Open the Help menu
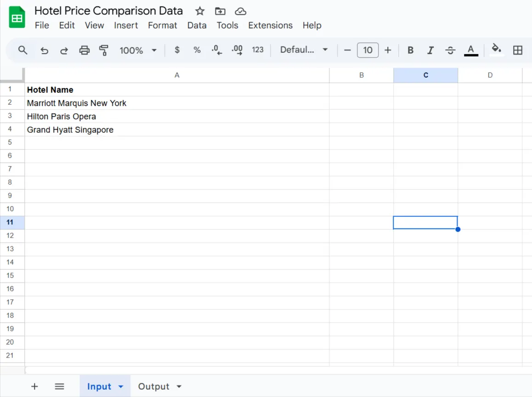This screenshot has height=397, width=532. [x=312, y=25]
